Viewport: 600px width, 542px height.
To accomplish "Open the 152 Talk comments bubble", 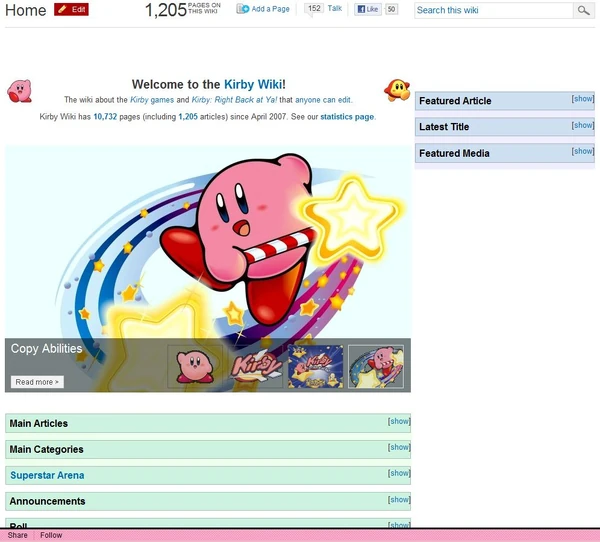I will tap(314, 8).
